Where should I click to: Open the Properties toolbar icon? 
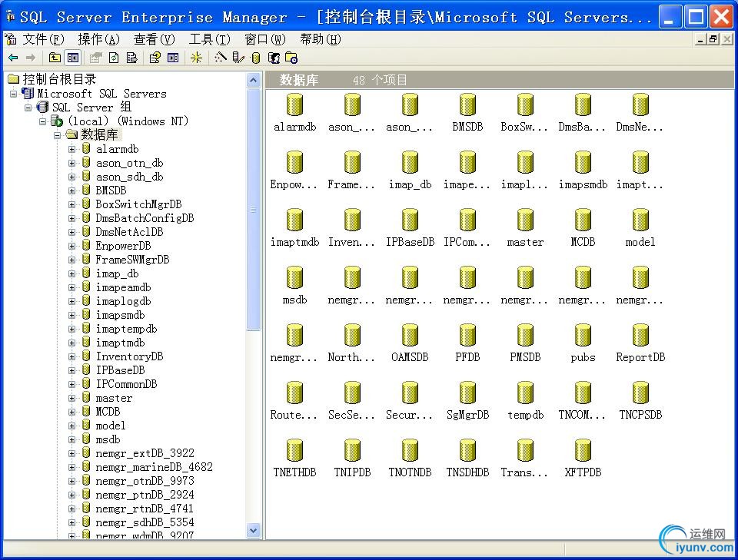(x=95, y=57)
